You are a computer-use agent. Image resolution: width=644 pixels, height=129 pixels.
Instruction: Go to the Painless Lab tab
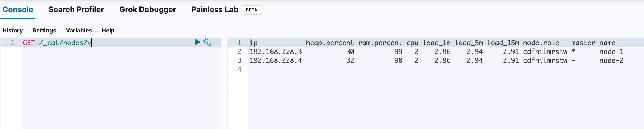(215, 10)
